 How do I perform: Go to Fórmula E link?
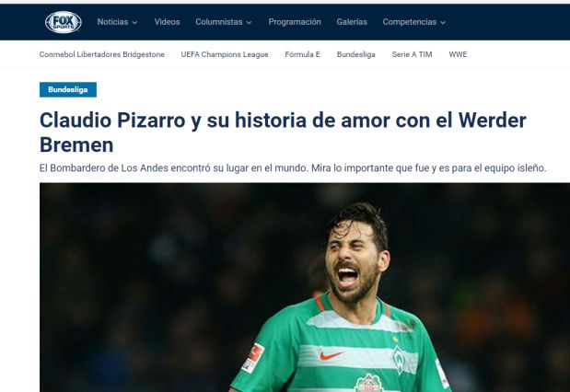click(302, 54)
